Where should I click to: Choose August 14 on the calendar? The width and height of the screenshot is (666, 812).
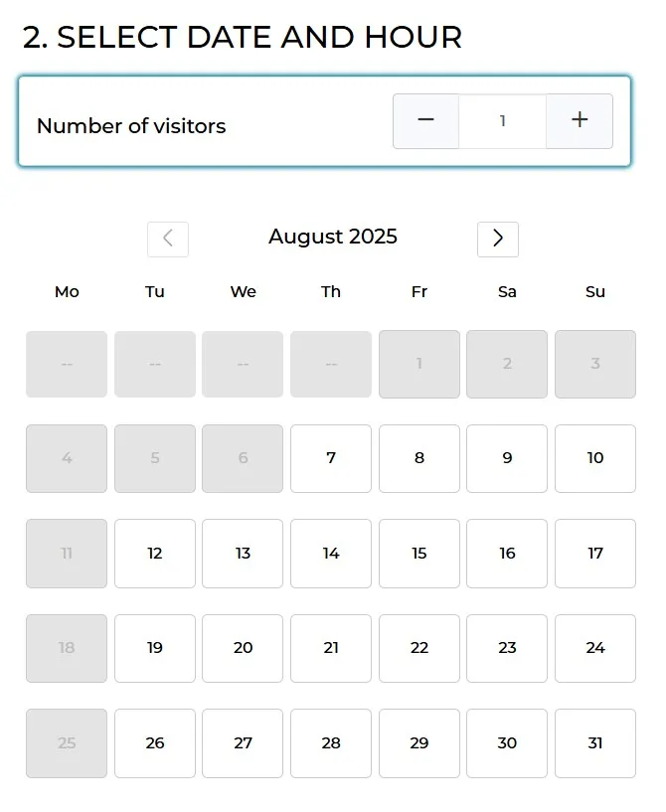331,554
